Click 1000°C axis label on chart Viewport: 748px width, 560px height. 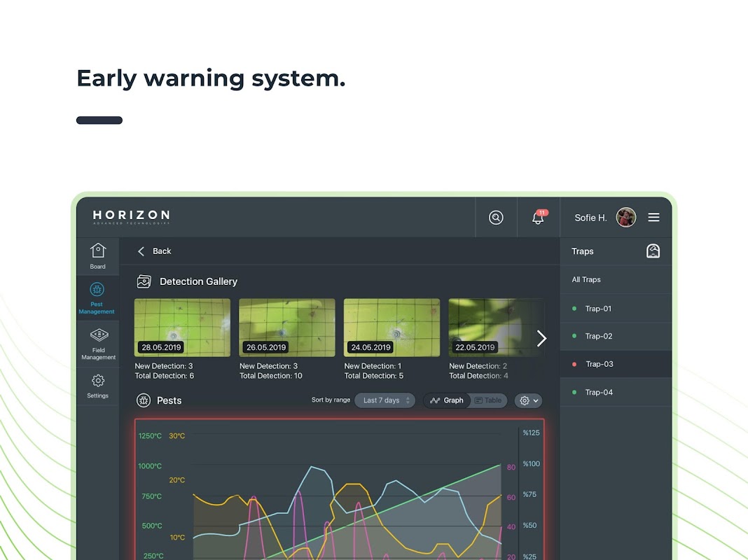coord(150,466)
